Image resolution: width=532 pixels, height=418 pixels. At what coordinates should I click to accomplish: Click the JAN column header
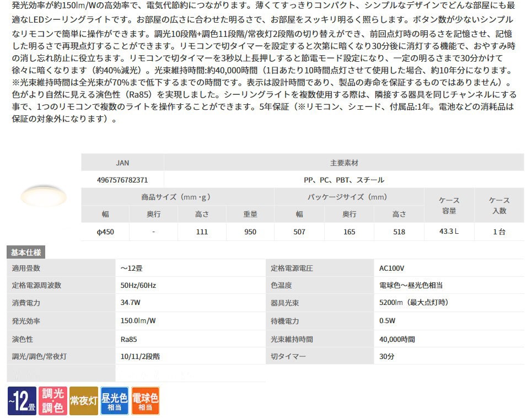[x=122, y=163]
